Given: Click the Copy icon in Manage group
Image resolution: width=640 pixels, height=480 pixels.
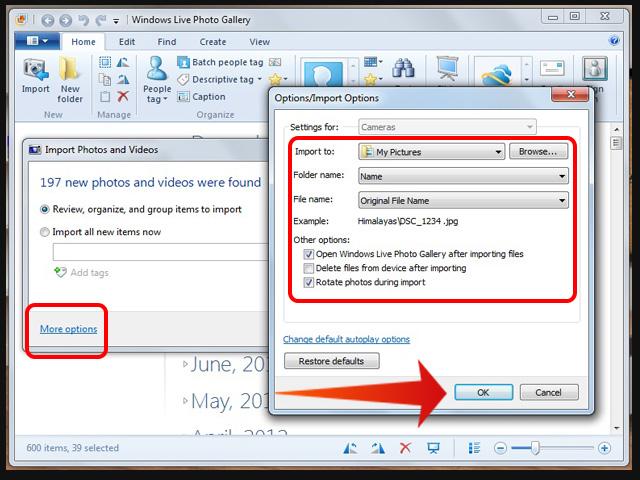Looking at the screenshot, I should pos(105,80).
